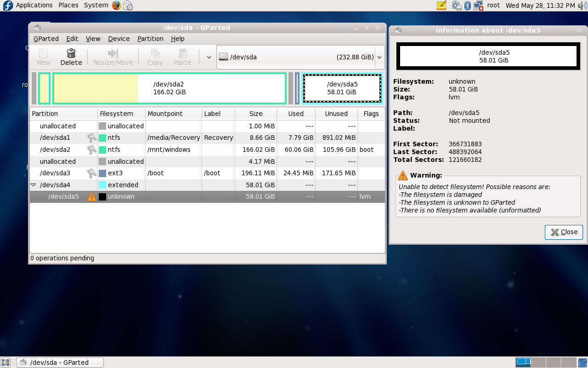Image resolution: width=588 pixels, height=368 pixels.
Task: Open the Partition menu
Action: click(150, 39)
